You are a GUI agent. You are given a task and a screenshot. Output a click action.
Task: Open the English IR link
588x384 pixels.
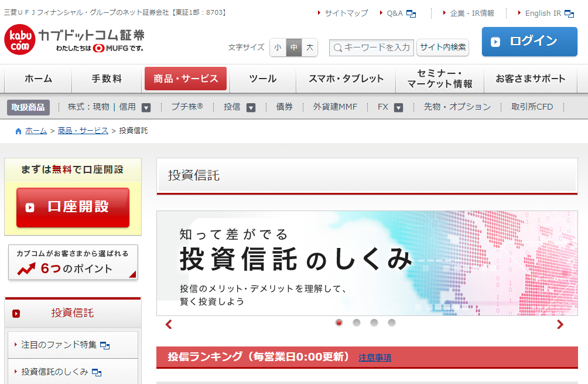[x=543, y=13]
